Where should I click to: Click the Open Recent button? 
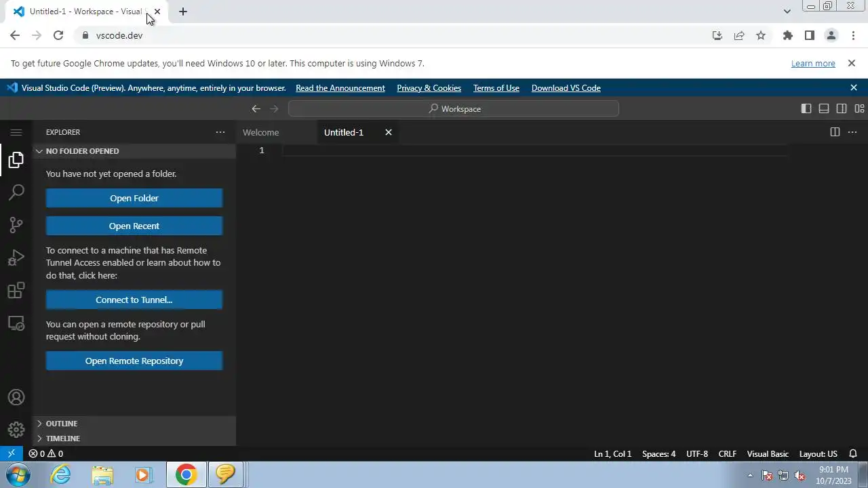pyautogui.click(x=134, y=226)
